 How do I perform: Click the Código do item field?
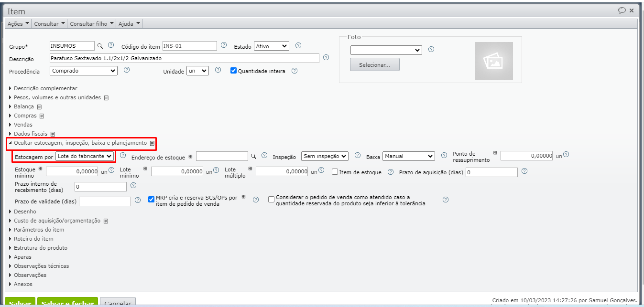190,46
